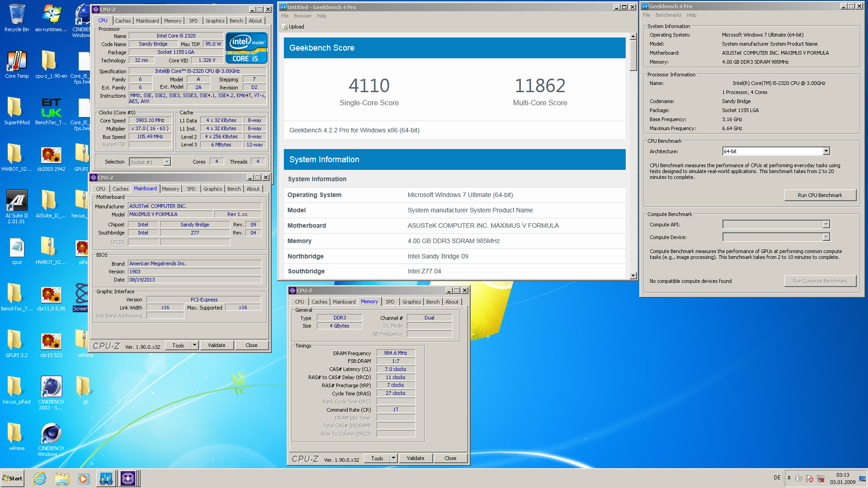
Task: Open Bench tab in mainboard CPU-Z window
Action: pyautogui.click(x=234, y=189)
